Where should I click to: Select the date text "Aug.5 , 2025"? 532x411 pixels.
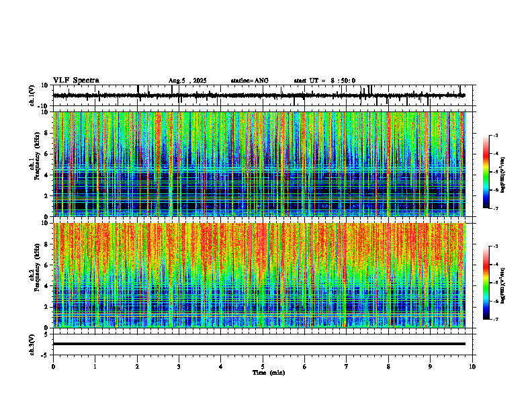tap(187, 81)
